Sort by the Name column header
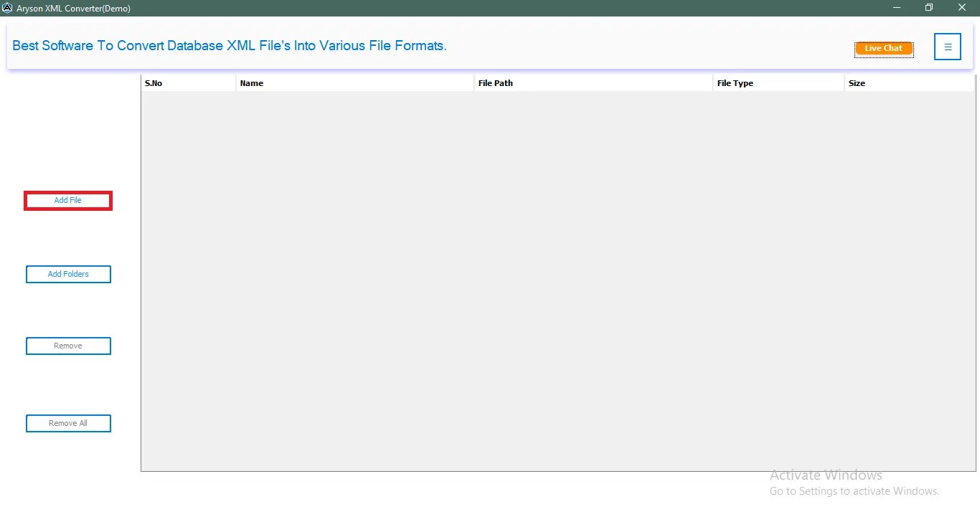 click(355, 83)
